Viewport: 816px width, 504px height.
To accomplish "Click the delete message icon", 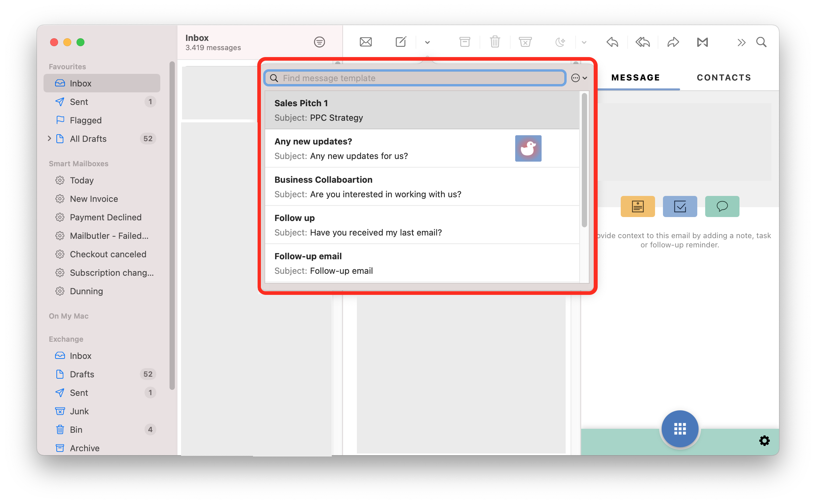I will 495,42.
